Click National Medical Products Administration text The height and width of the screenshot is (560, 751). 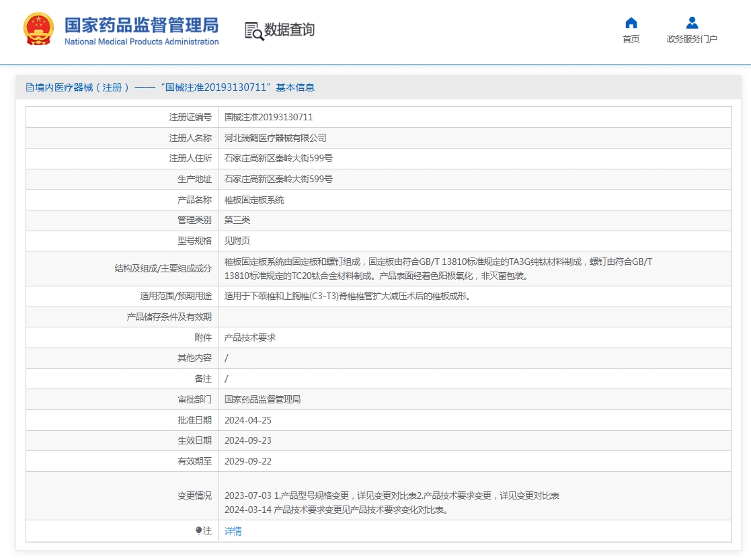pyautogui.click(x=141, y=42)
